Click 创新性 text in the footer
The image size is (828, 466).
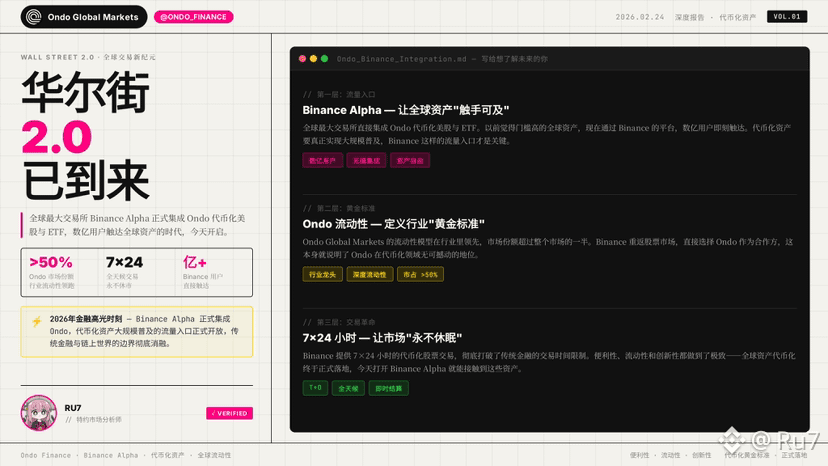tap(701, 455)
